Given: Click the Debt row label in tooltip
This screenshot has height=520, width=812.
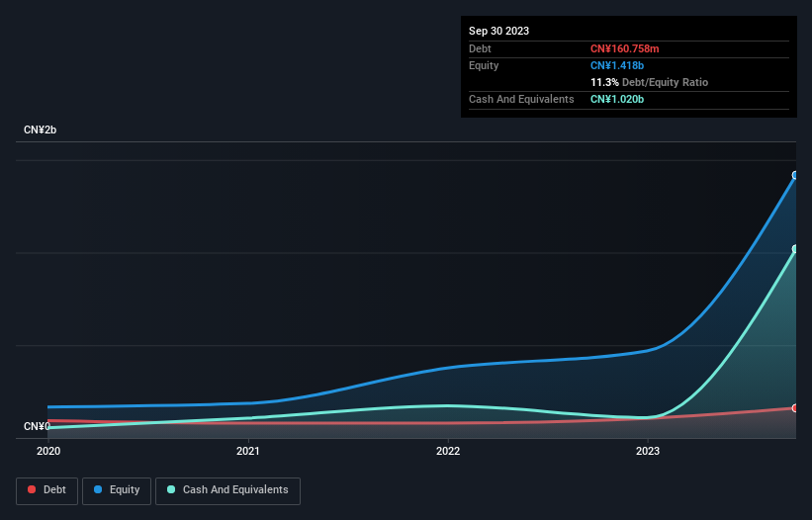Looking at the screenshot, I should (480, 48).
